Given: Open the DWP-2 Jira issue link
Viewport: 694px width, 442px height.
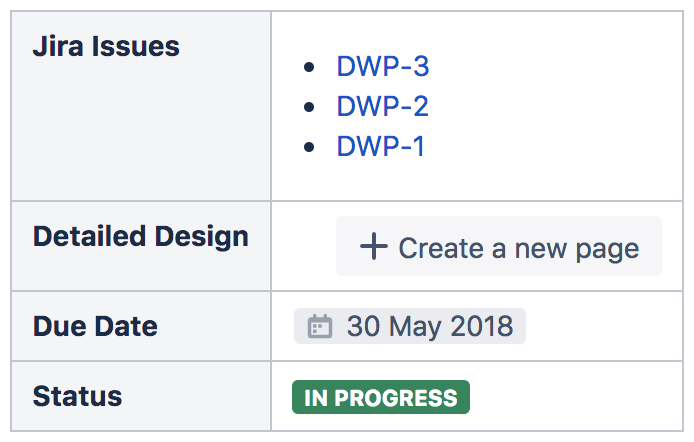Looking at the screenshot, I should click(382, 106).
